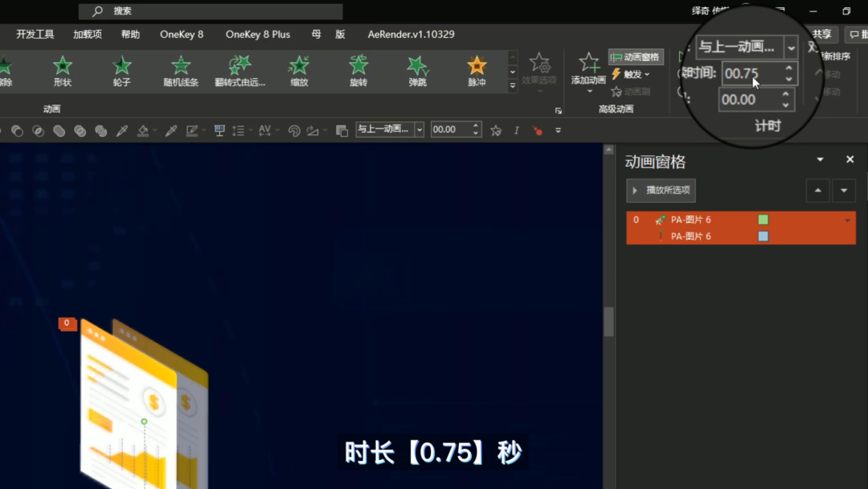
Task: Click the rotate object icon
Action: (313, 131)
